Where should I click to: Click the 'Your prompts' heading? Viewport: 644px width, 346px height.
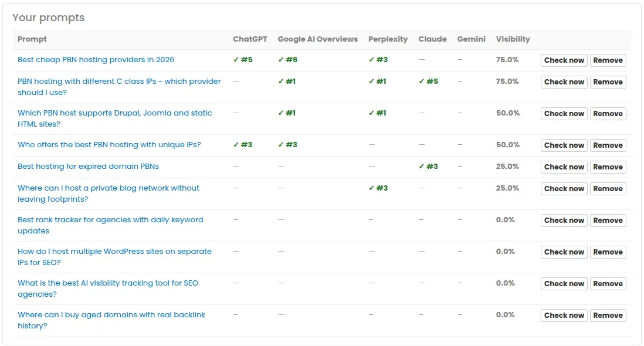coord(49,18)
